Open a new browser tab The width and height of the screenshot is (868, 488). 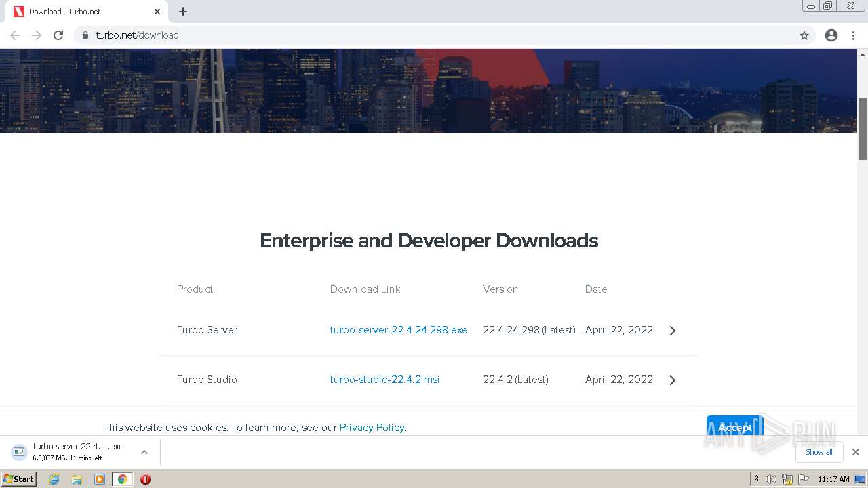[183, 12]
